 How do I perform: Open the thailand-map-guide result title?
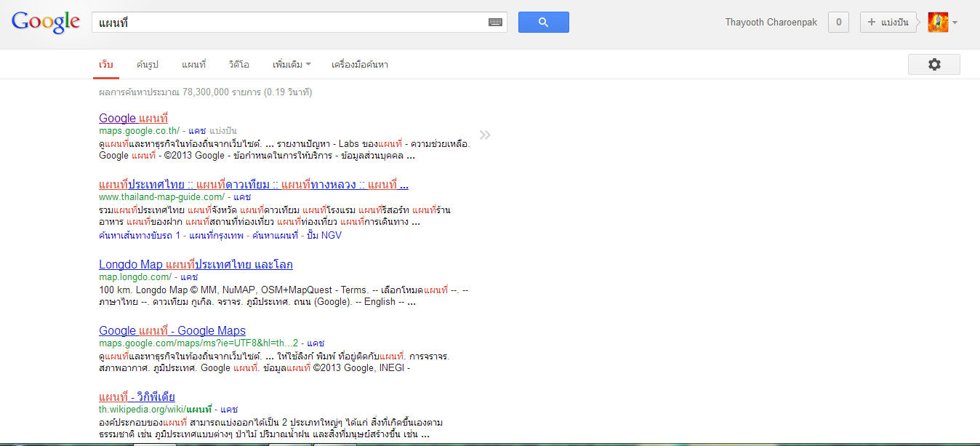coord(254,184)
